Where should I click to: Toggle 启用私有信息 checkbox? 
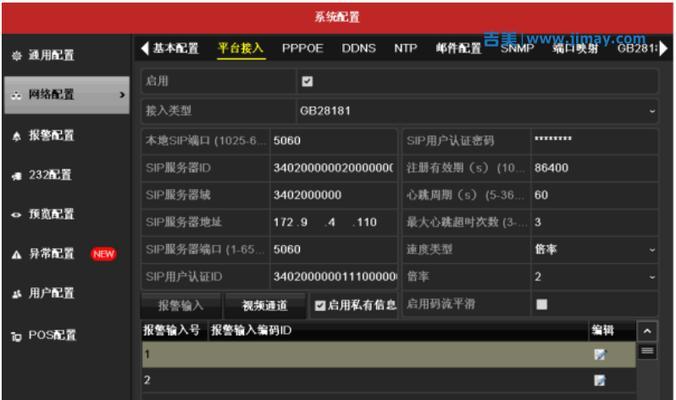click(x=319, y=306)
